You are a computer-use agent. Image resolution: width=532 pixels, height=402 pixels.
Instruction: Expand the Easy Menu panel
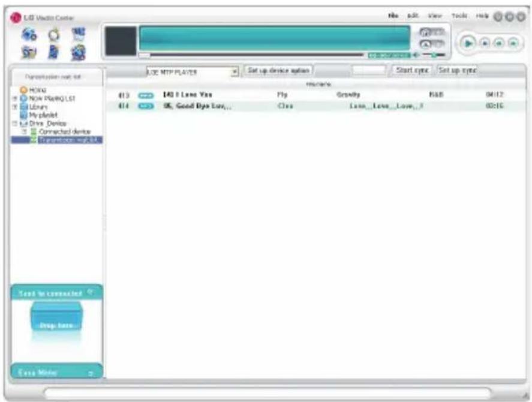click(91, 373)
